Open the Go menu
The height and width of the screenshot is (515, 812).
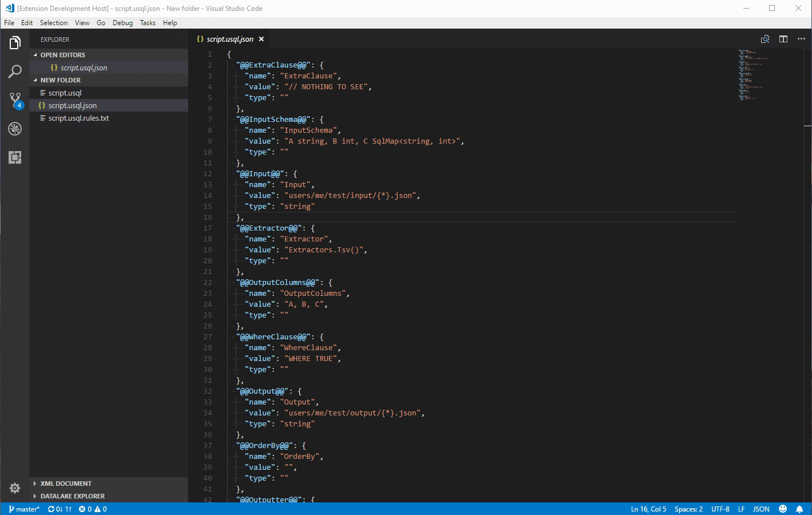(101, 23)
